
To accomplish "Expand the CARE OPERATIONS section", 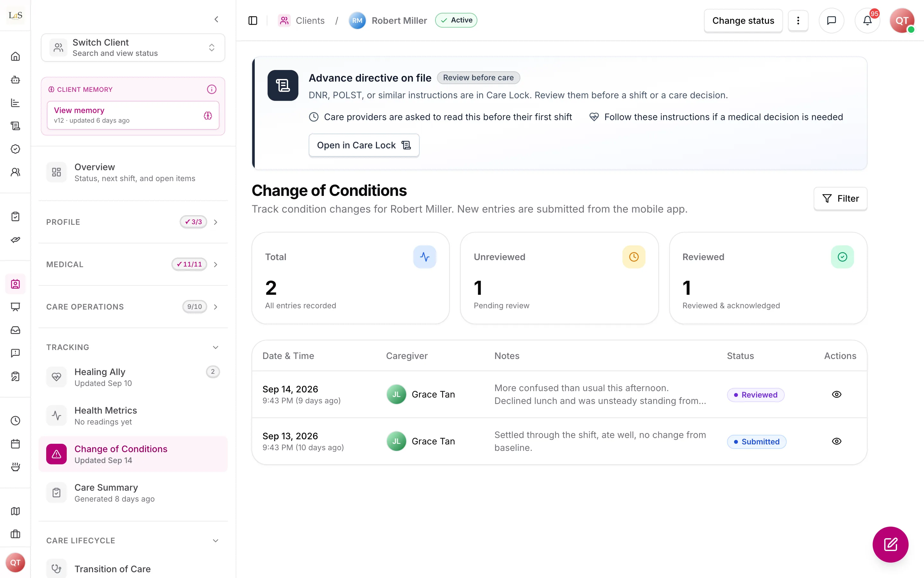I will click(x=133, y=307).
